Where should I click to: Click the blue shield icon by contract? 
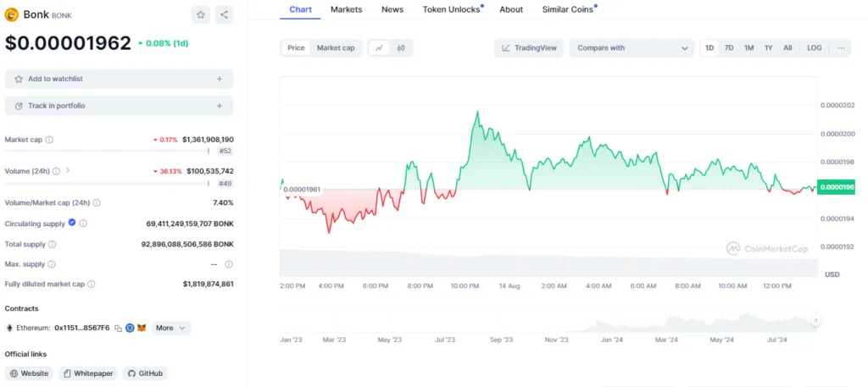pyautogui.click(x=130, y=328)
